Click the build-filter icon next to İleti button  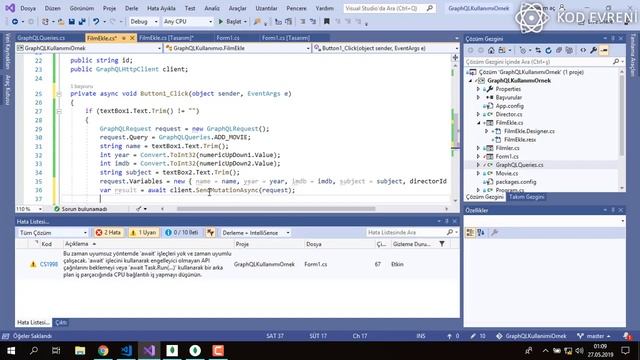click(211, 233)
